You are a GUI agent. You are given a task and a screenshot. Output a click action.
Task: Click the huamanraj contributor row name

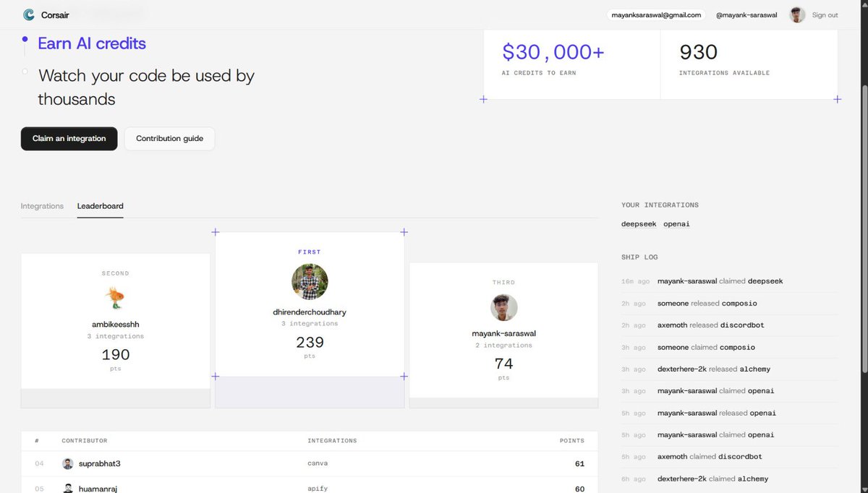pyautogui.click(x=98, y=489)
